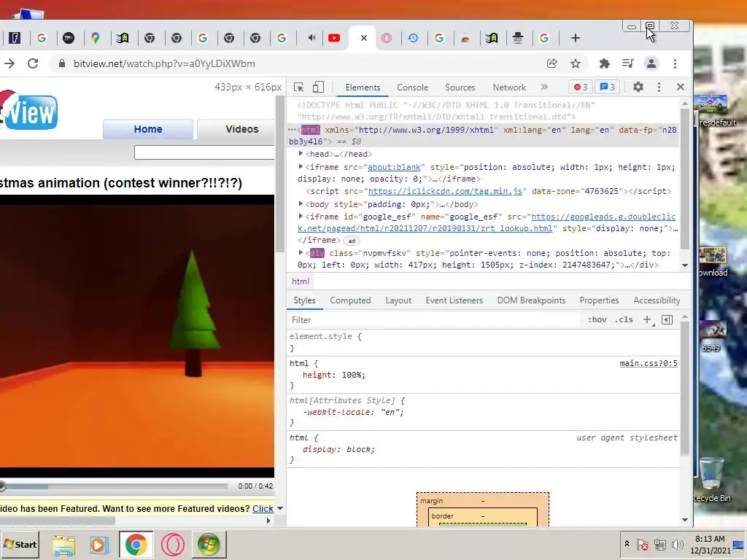This screenshot has width=747, height=560.
Task: Open a new tab with plus button
Action: click(576, 38)
